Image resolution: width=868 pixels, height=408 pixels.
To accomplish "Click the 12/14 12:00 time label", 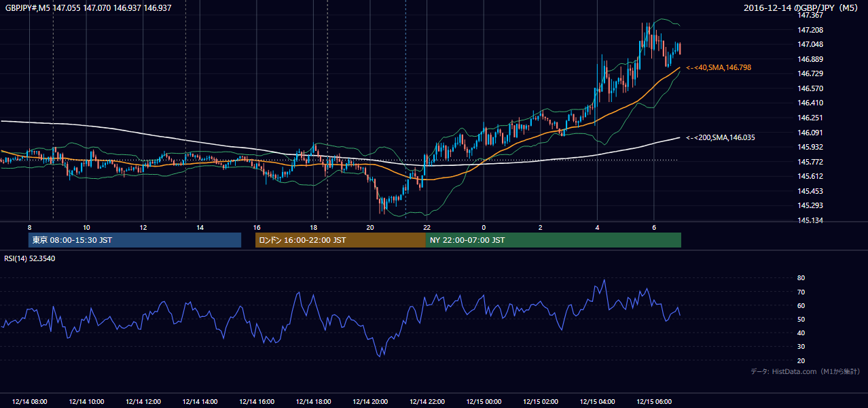I will tap(143, 402).
